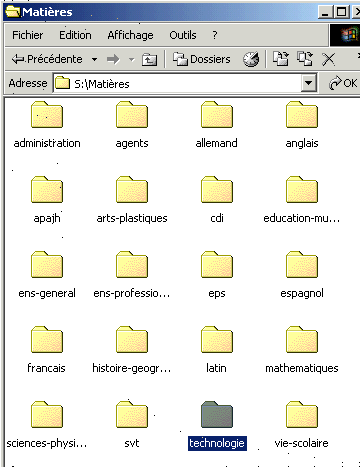Click the apajh label
This screenshot has height=467, width=360.
point(47,219)
